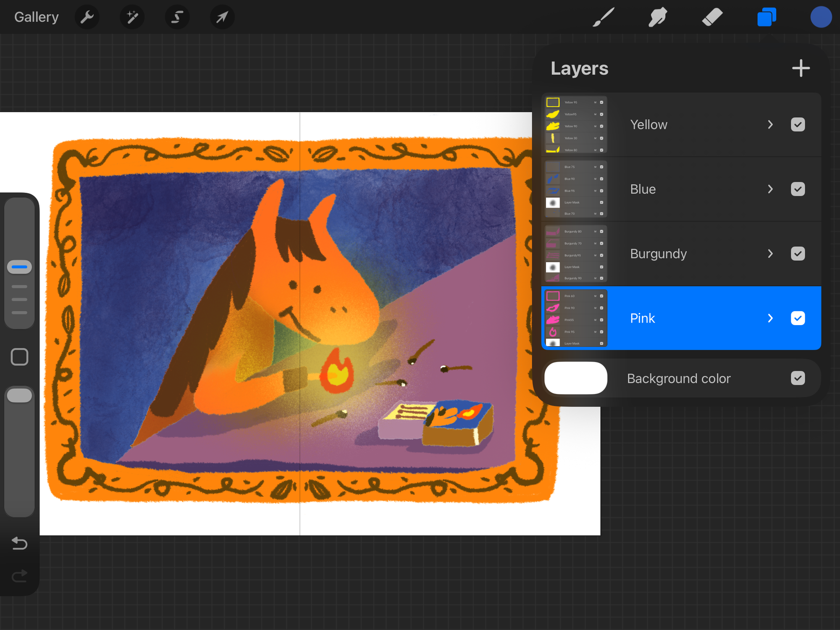Hide the Blue layer group
Viewport: 840px width, 630px height.
pyautogui.click(x=798, y=189)
